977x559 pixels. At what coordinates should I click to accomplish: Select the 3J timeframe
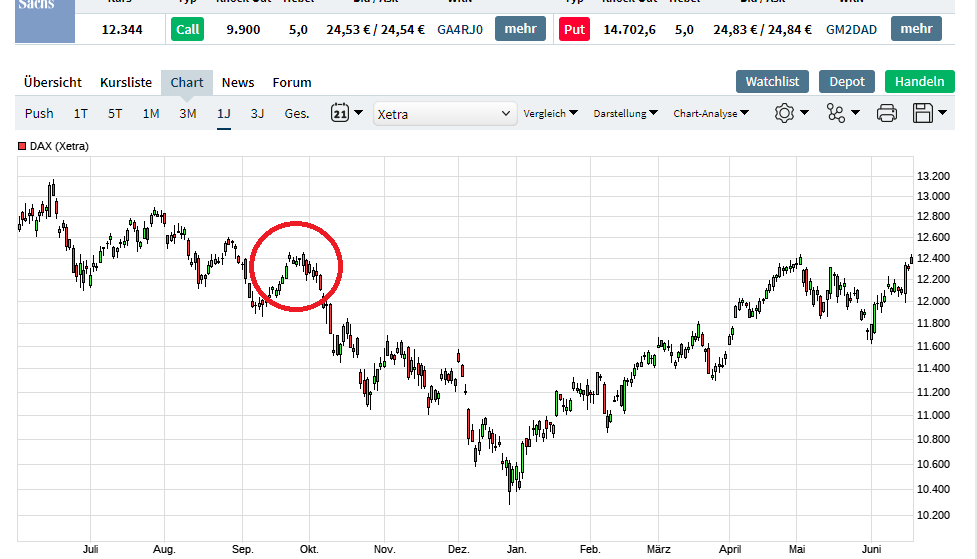click(257, 113)
